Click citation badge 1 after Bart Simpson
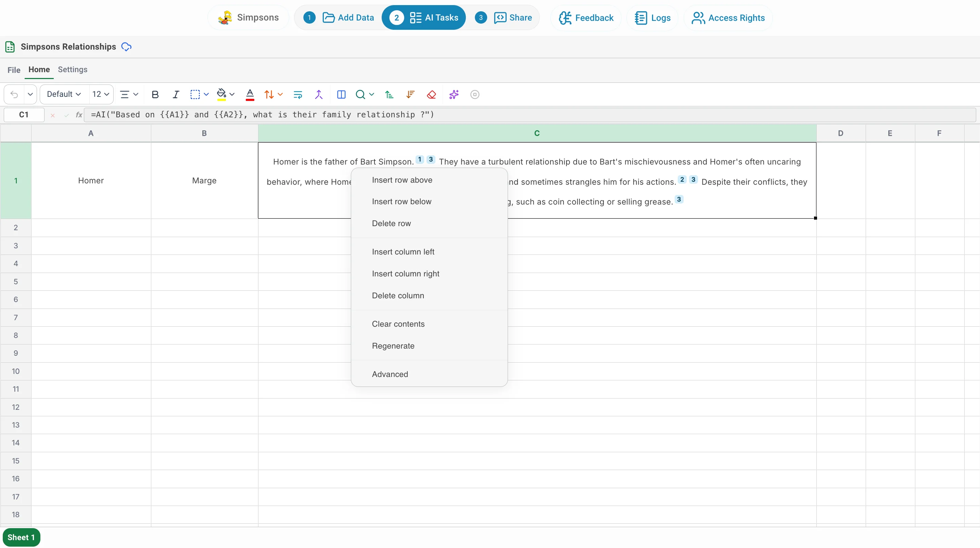 tap(420, 159)
